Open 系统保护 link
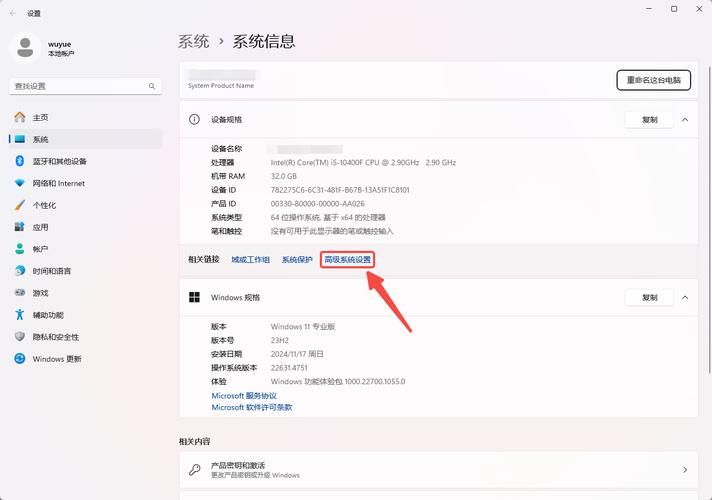The height and width of the screenshot is (500, 712). (x=297, y=259)
